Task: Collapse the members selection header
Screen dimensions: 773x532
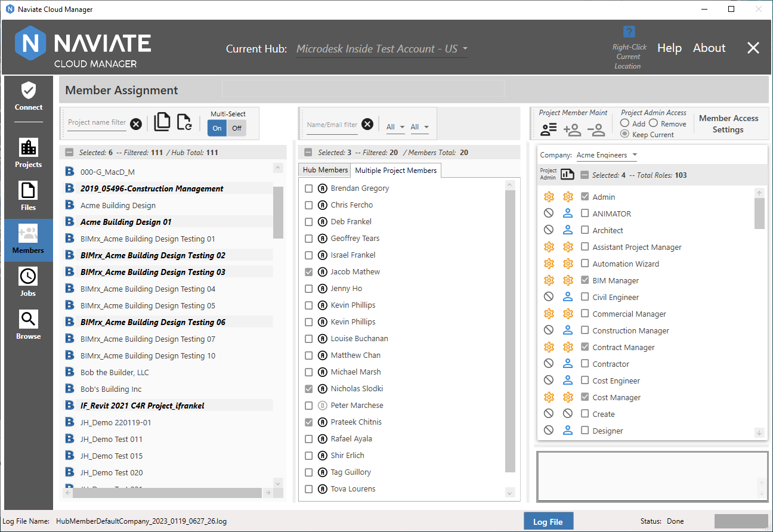Action: point(308,153)
